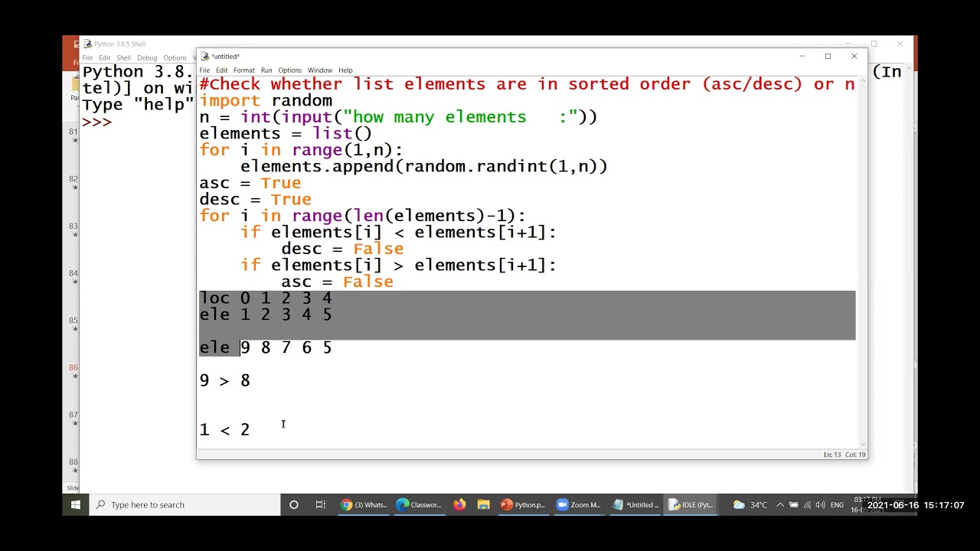Minimize the untitled editor window

tap(802, 56)
